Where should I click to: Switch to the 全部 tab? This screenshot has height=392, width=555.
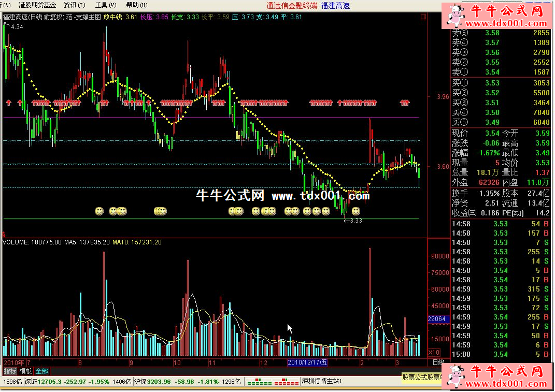point(41,371)
